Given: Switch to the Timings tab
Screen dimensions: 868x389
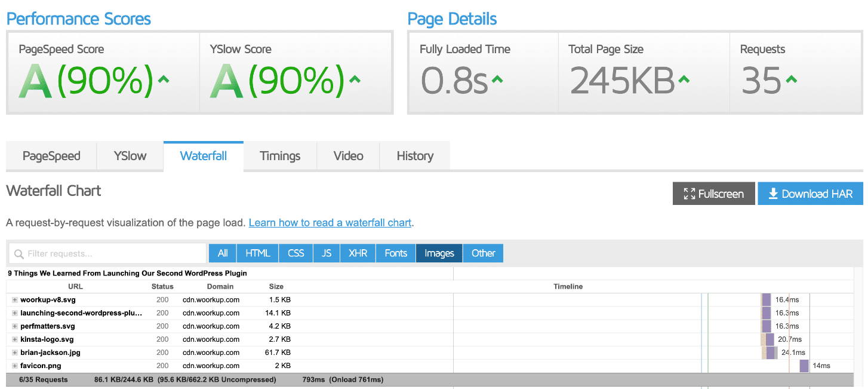Looking at the screenshot, I should tap(280, 157).
